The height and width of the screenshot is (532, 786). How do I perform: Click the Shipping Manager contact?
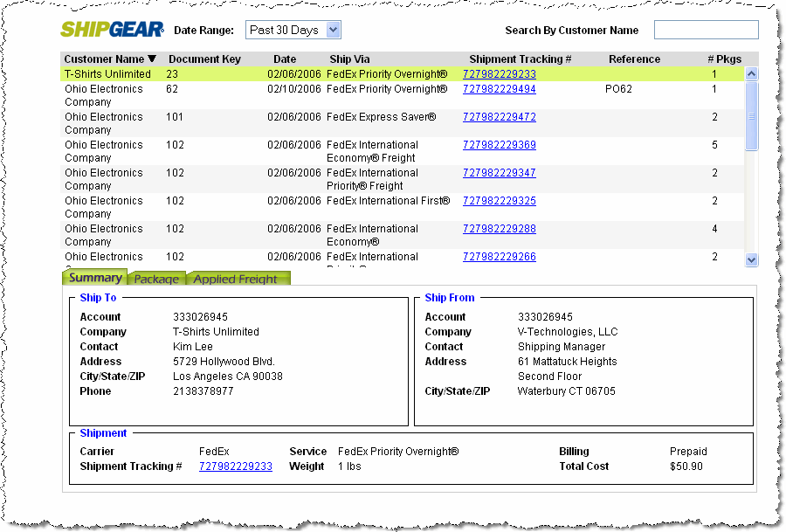[562, 347]
